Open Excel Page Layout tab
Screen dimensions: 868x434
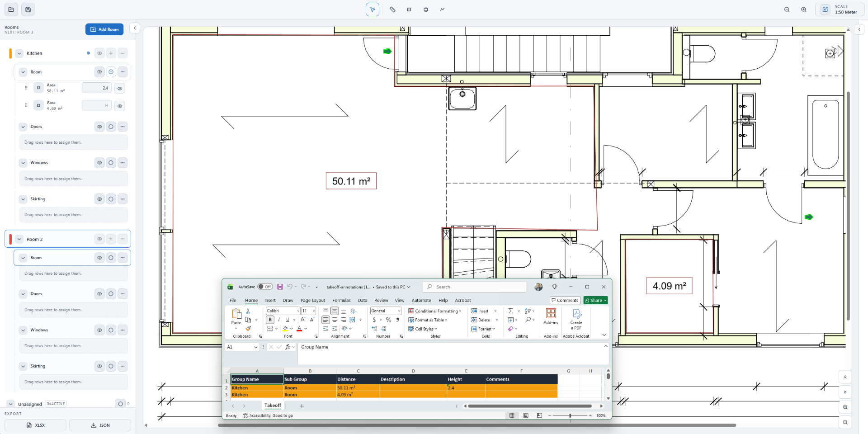(x=313, y=300)
